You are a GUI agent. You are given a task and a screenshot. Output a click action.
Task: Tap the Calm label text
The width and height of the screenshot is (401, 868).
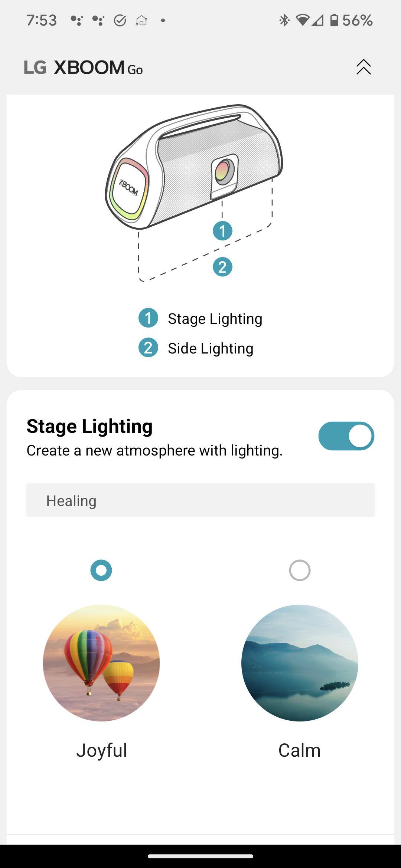[x=300, y=750]
